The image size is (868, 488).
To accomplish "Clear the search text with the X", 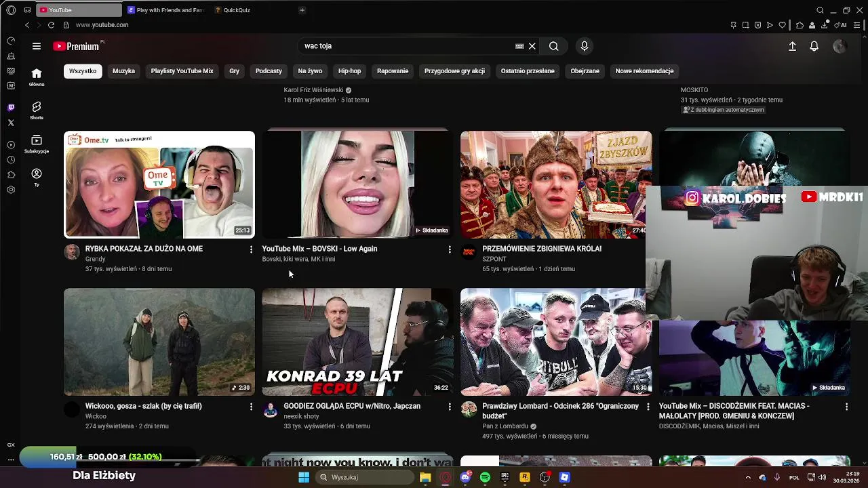I will click(x=532, y=46).
